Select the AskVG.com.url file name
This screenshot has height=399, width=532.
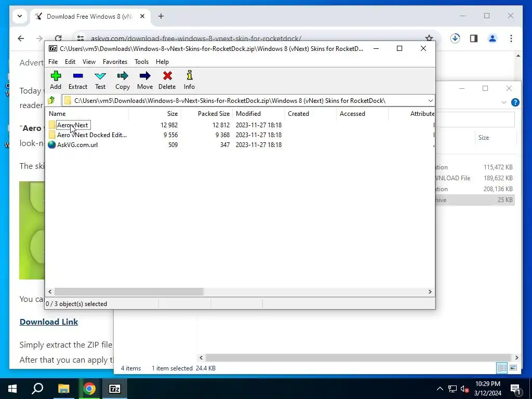(x=77, y=145)
